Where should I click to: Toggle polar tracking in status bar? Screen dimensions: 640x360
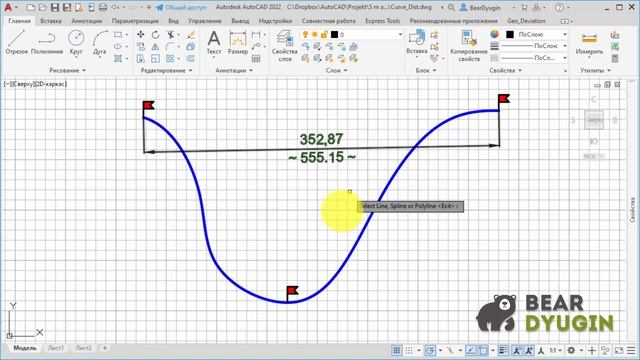[x=430, y=350]
